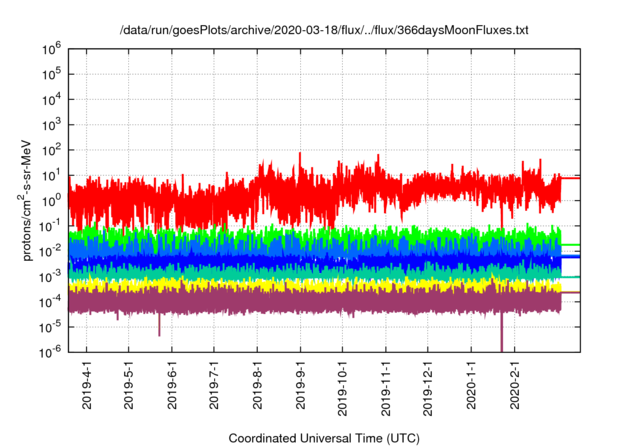Click the 10^-6 y-axis tick label
This screenshot has width=640, height=448.
(x=51, y=352)
